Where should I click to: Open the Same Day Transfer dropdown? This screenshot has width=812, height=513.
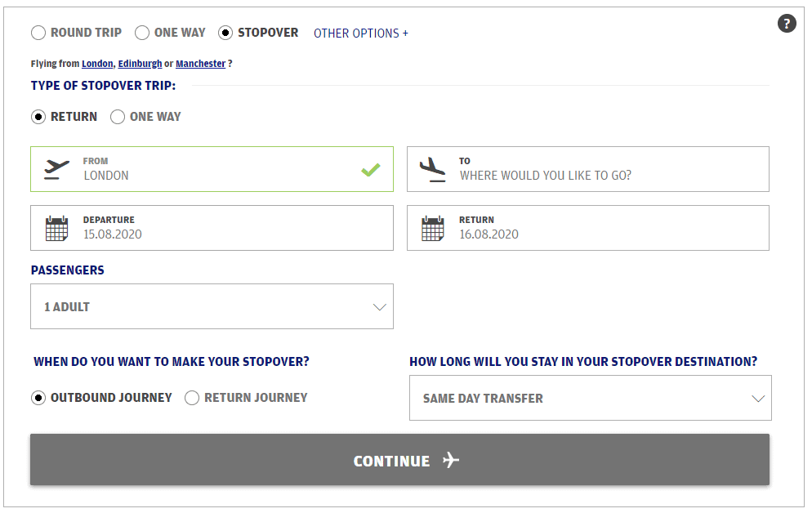(x=591, y=398)
